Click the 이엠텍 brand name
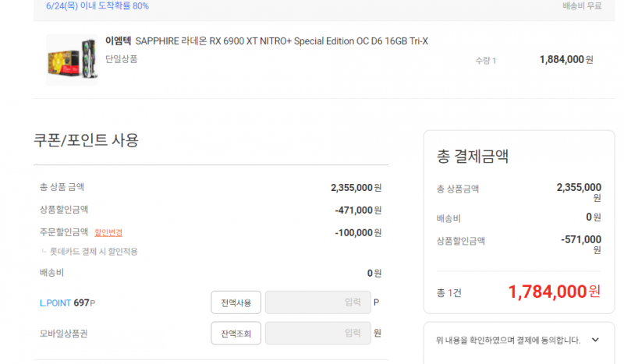The width and height of the screenshot is (624, 364). click(x=119, y=41)
